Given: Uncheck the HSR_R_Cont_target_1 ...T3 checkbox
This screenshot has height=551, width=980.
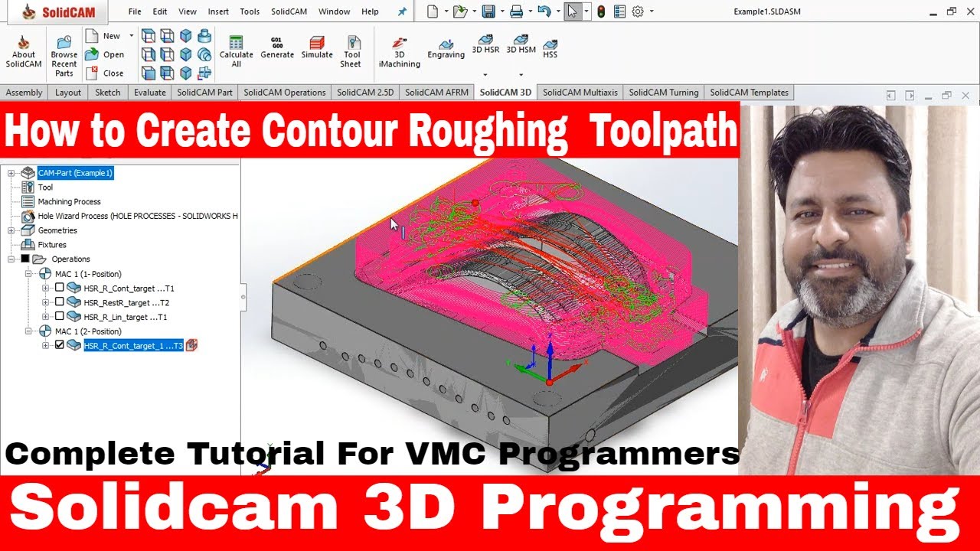Looking at the screenshot, I should tap(60, 345).
